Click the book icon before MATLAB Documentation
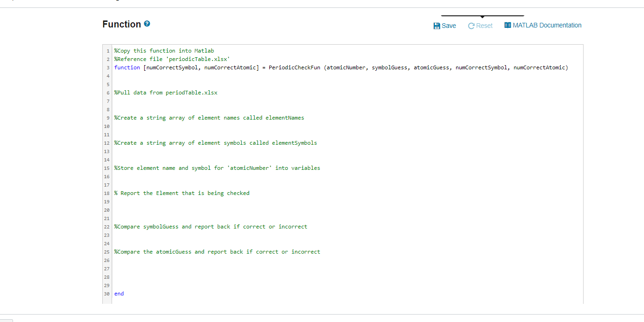The image size is (644, 322). point(507,25)
